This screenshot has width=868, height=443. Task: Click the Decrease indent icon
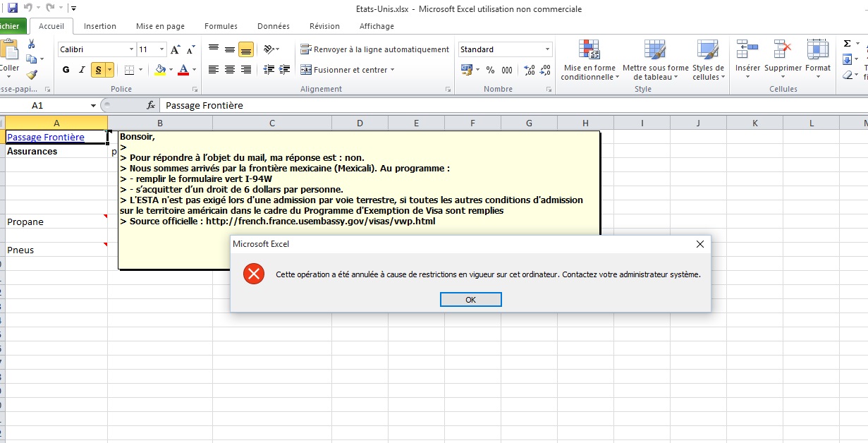268,70
